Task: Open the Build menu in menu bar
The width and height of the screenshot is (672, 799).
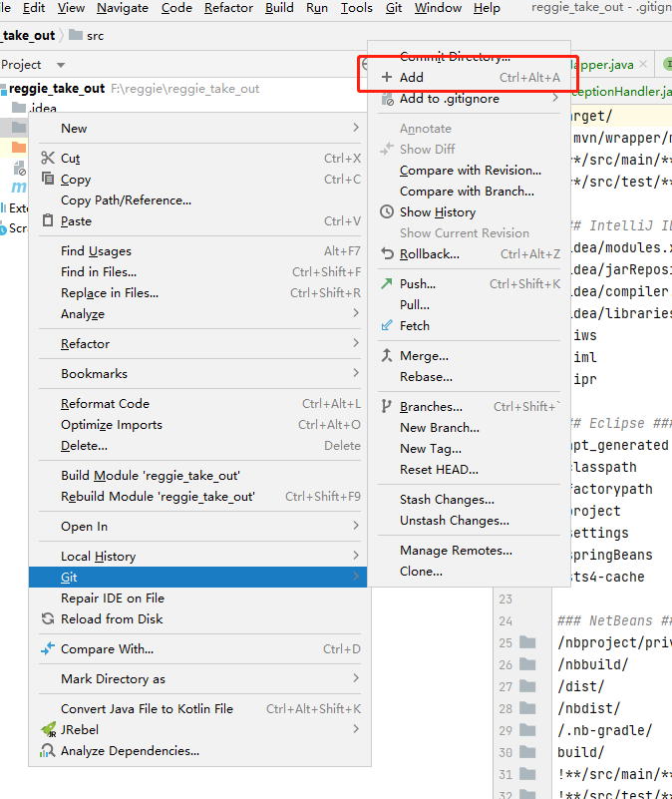Action: (279, 8)
